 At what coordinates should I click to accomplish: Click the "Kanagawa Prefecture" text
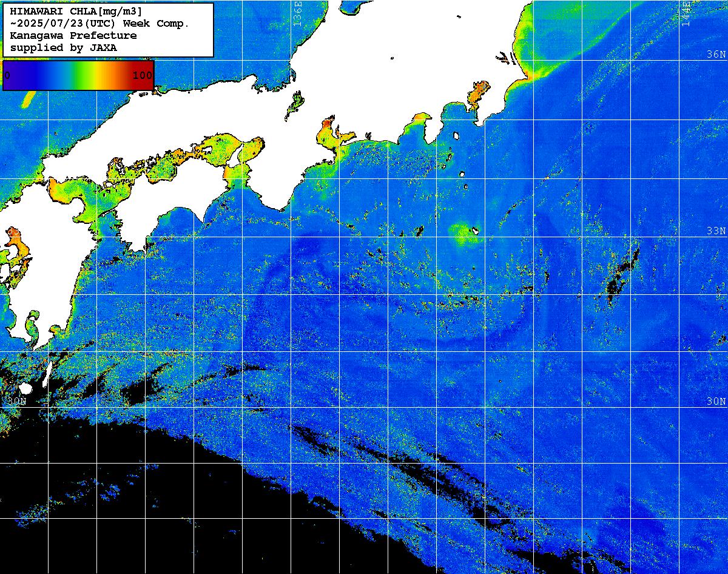click(x=73, y=36)
